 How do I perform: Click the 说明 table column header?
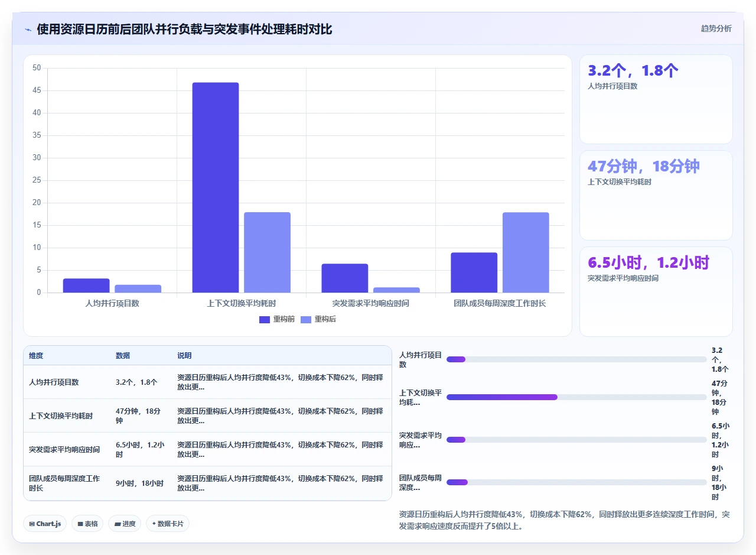(184, 356)
